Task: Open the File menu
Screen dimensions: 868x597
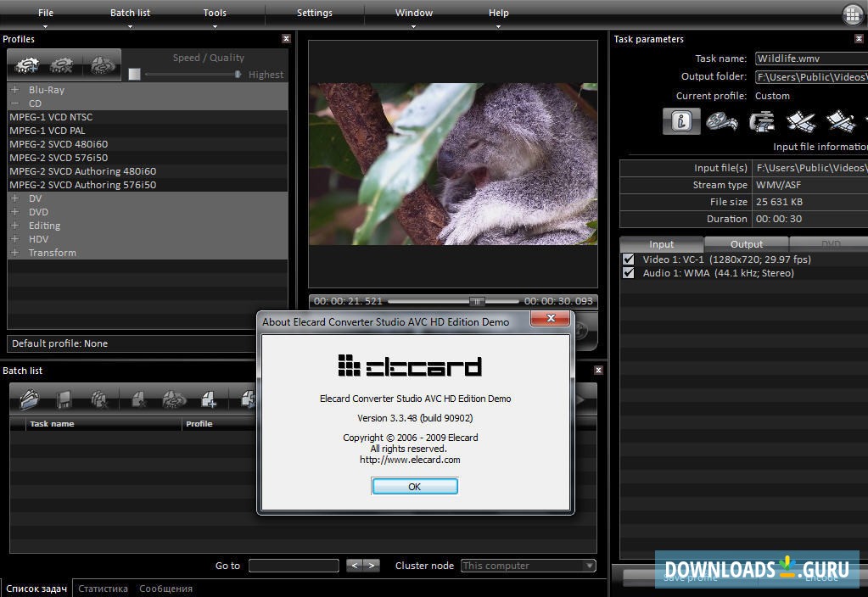Action: coord(46,13)
